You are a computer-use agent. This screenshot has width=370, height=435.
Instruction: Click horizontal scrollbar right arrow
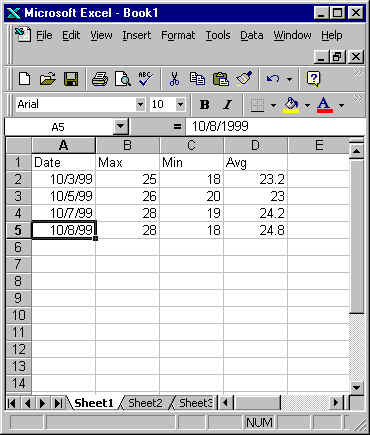click(x=336, y=403)
